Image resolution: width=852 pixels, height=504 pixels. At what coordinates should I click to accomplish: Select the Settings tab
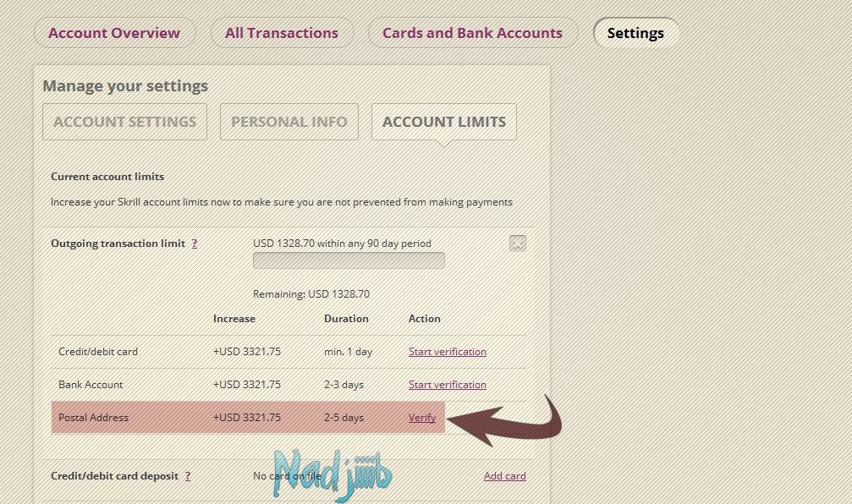(635, 33)
